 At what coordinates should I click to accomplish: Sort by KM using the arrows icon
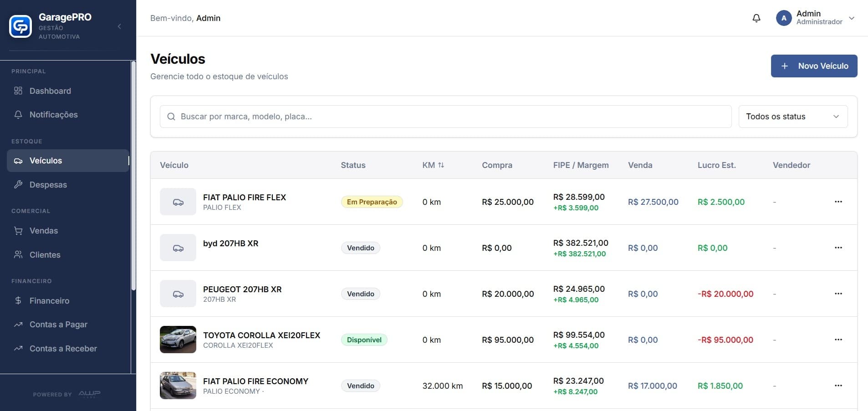441,165
